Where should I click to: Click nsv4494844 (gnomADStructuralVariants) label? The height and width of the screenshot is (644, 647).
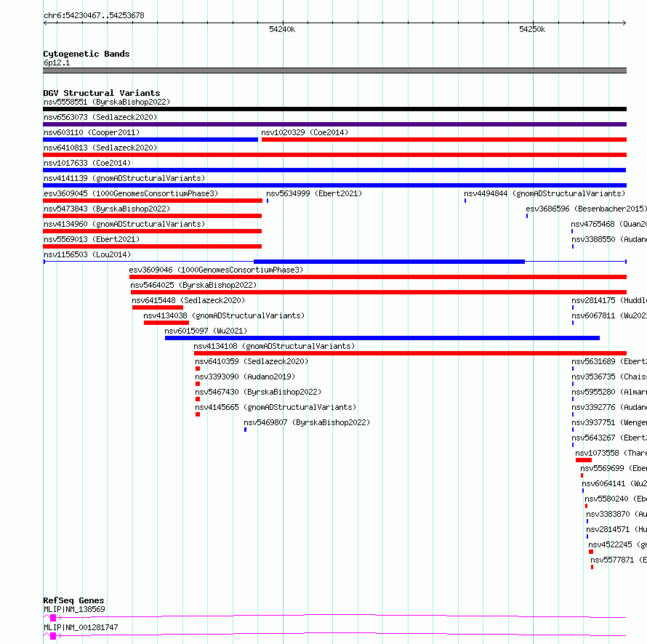(x=544, y=193)
